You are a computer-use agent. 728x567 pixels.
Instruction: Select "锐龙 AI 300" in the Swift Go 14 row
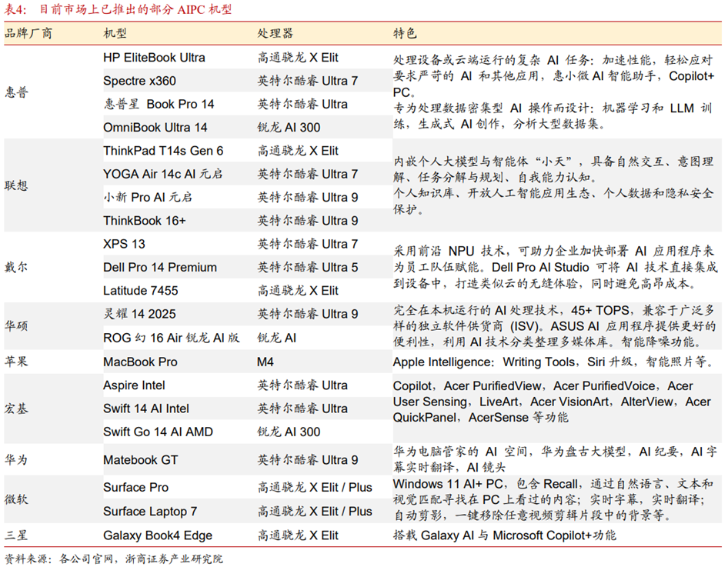pos(289,432)
